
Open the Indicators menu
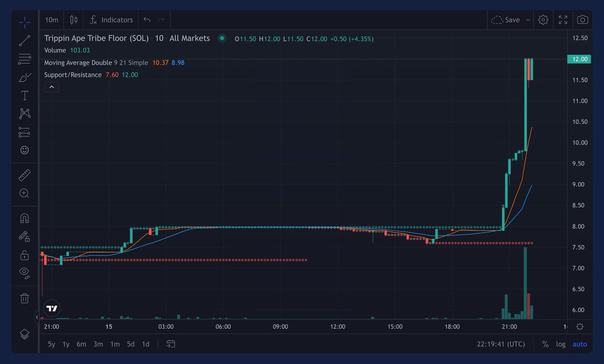(110, 20)
